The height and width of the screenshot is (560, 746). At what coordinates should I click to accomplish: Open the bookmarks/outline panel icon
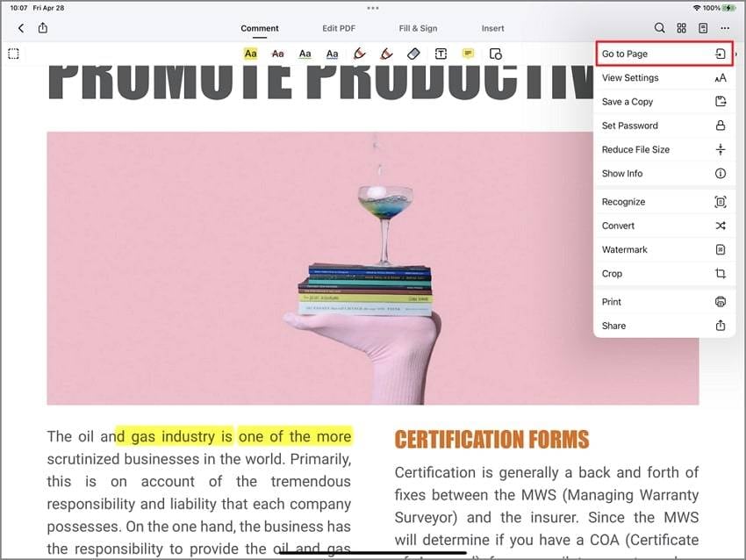(703, 28)
